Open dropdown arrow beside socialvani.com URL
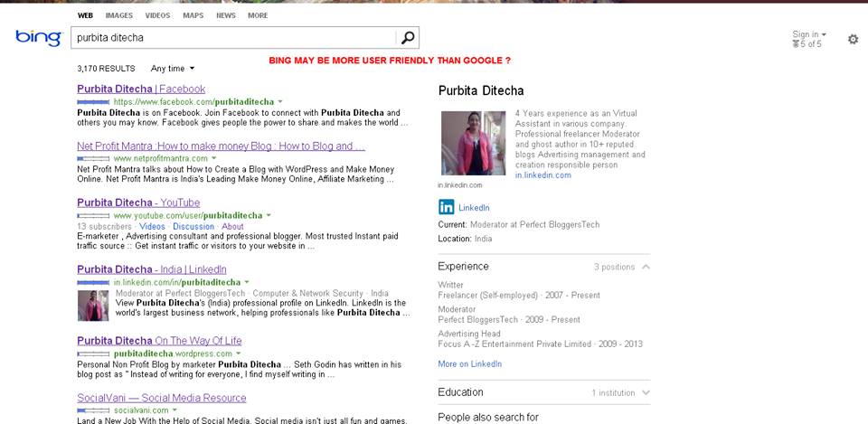Viewport: 868px width, 424px height. click(x=175, y=410)
